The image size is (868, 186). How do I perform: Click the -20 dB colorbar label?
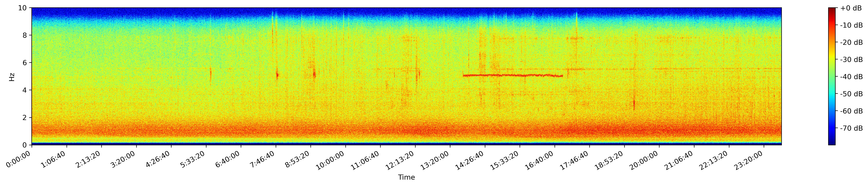[x=852, y=43]
